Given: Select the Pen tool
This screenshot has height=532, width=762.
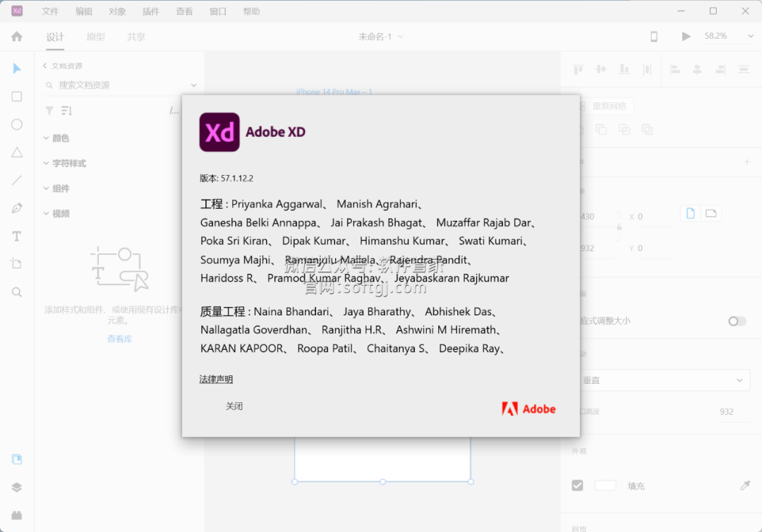Looking at the screenshot, I should click(17, 208).
